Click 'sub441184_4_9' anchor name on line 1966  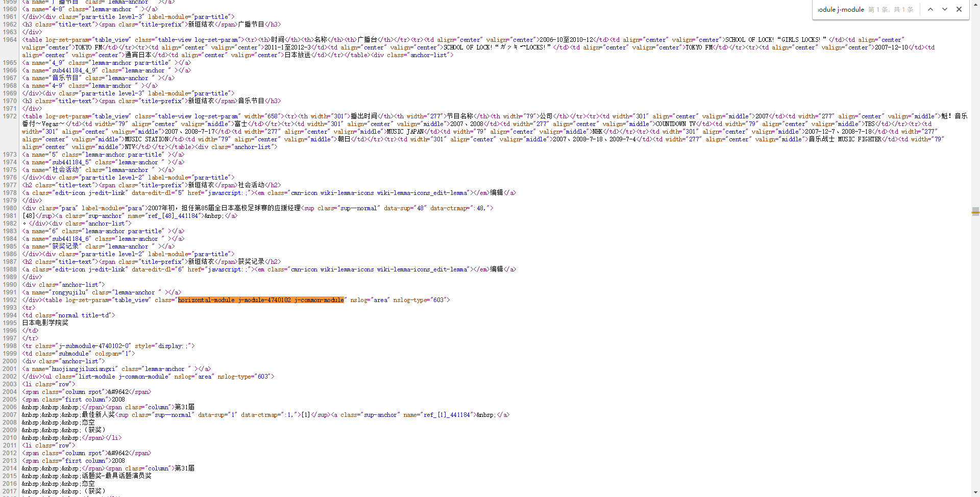[x=73, y=70]
